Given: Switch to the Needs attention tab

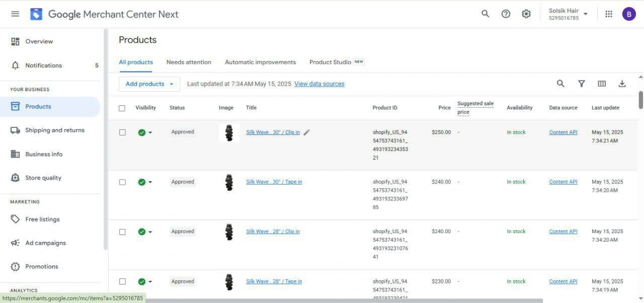Looking at the screenshot, I should (x=189, y=62).
